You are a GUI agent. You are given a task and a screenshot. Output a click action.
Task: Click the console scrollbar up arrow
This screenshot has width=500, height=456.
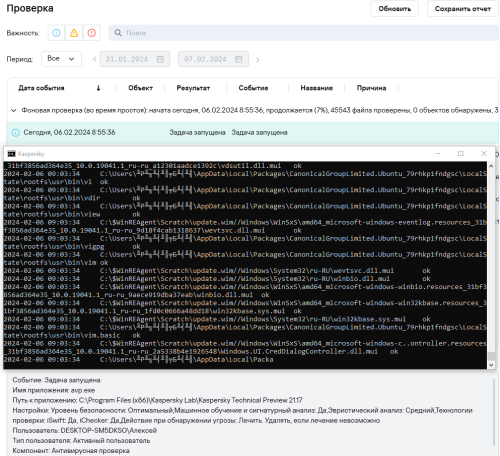click(491, 166)
